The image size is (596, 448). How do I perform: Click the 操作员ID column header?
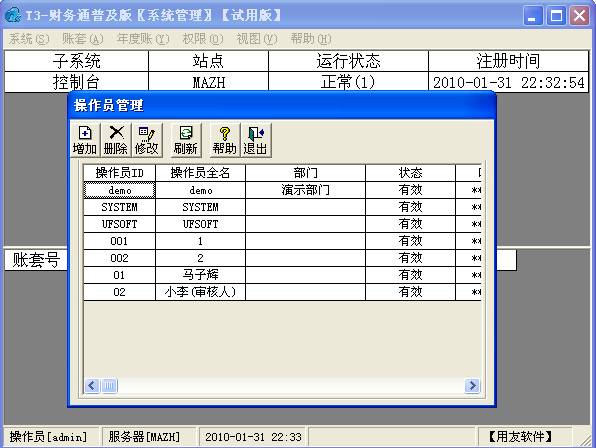[119, 173]
